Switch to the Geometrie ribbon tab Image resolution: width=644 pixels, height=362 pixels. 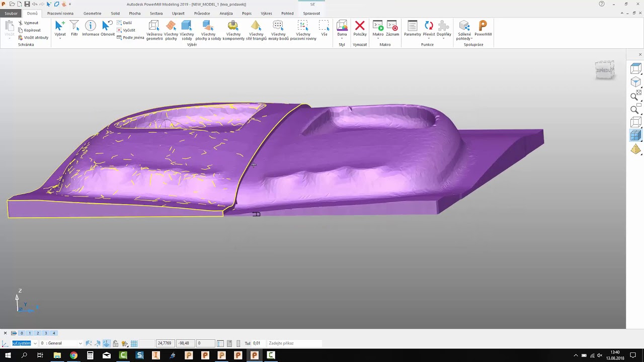click(x=92, y=14)
